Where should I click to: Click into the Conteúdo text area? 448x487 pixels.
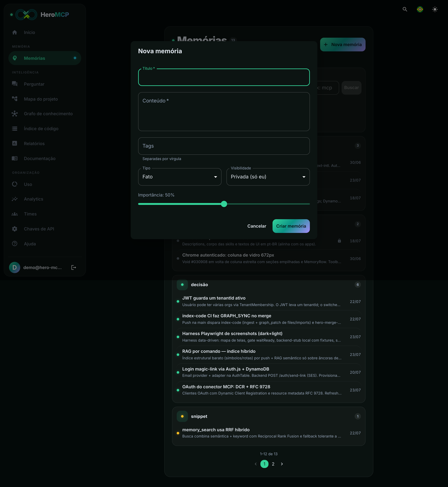(224, 112)
